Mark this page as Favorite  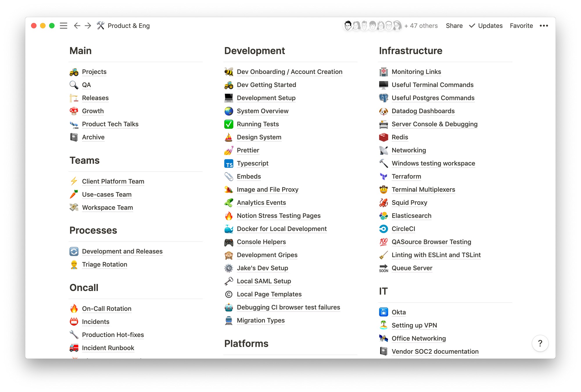click(x=521, y=26)
